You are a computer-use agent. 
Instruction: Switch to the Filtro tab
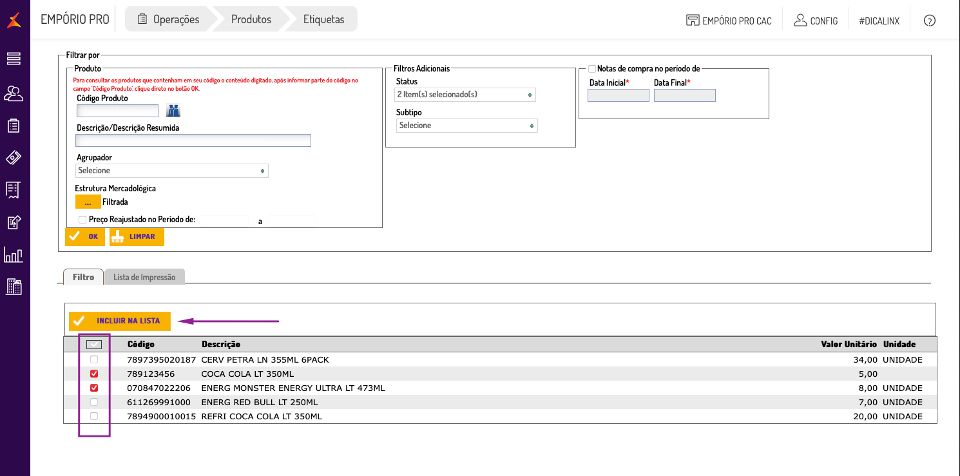pyautogui.click(x=83, y=277)
